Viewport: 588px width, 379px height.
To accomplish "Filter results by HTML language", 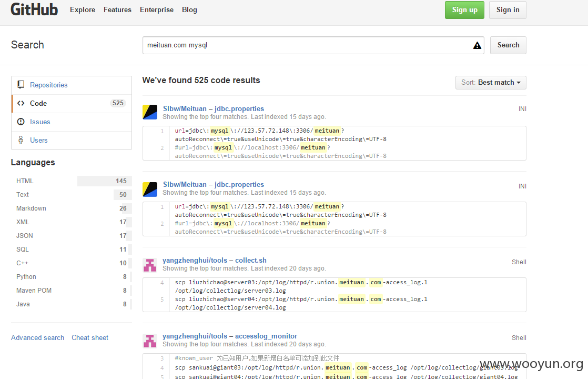I will 72,181.
